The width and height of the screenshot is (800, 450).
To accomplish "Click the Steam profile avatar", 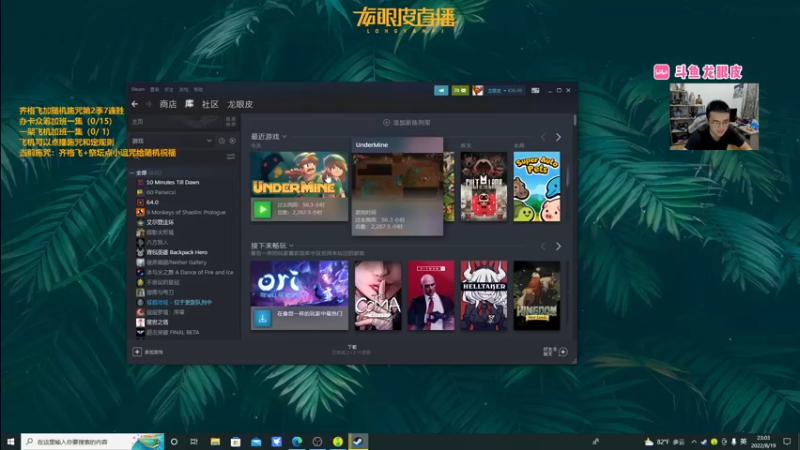I will (x=478, y=90).
